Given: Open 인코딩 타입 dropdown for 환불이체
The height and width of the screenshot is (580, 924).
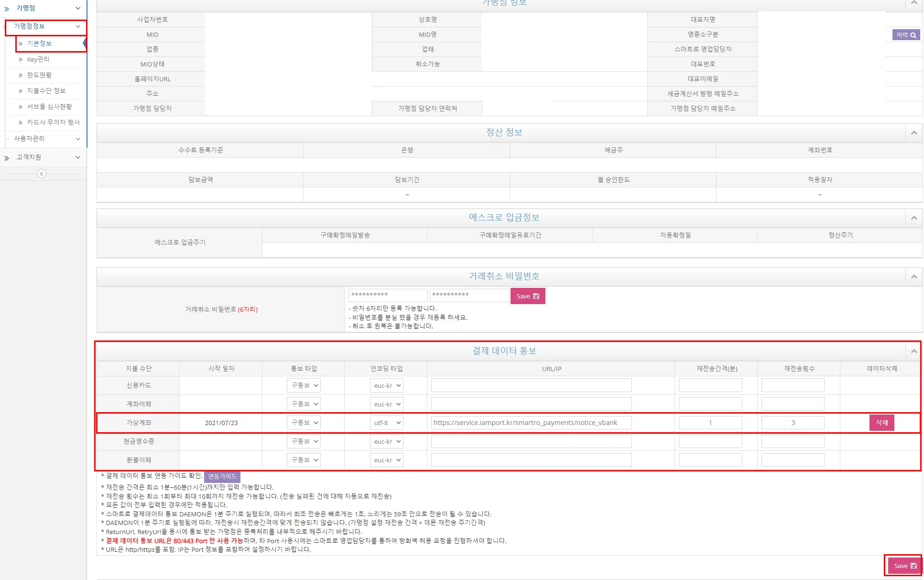Looking at the screenshot, I should pyautogui.click(x=386, y=460).
